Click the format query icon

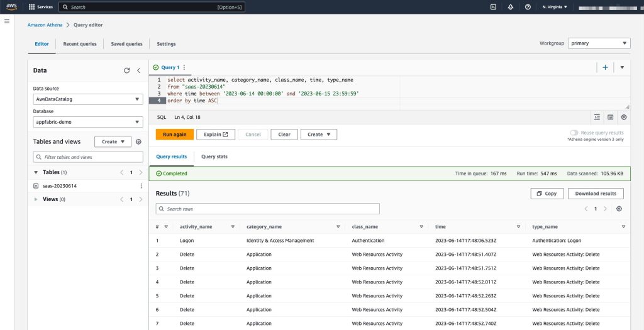[x=597, y=118]
